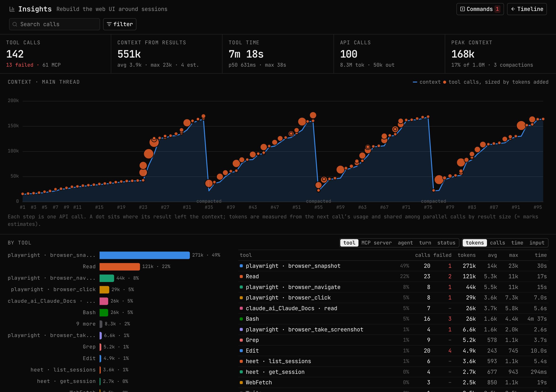The width and height of the screenshot is (556, 392).
Task: Sort by the time column header
Action: pos(541,255)
